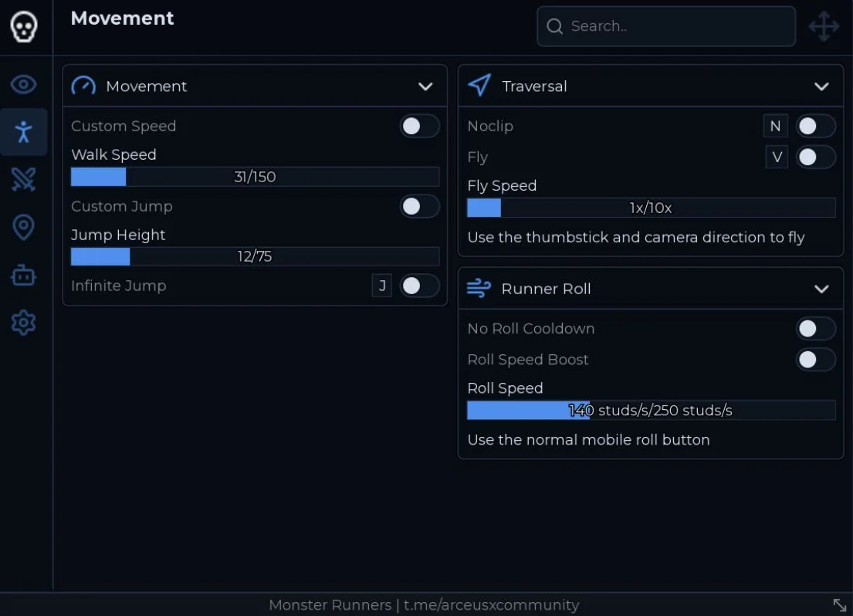Open the gear settings sidebar tab

(23, 323)
